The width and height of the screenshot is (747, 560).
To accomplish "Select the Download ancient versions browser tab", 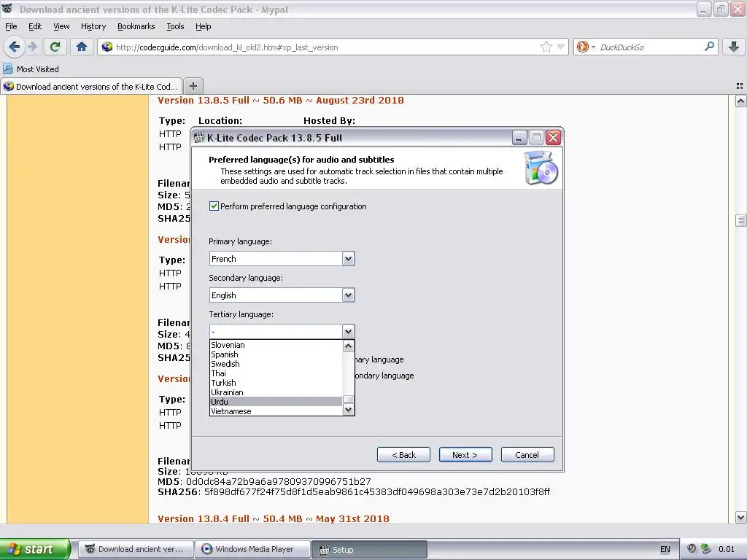I will tap(91, 86).
